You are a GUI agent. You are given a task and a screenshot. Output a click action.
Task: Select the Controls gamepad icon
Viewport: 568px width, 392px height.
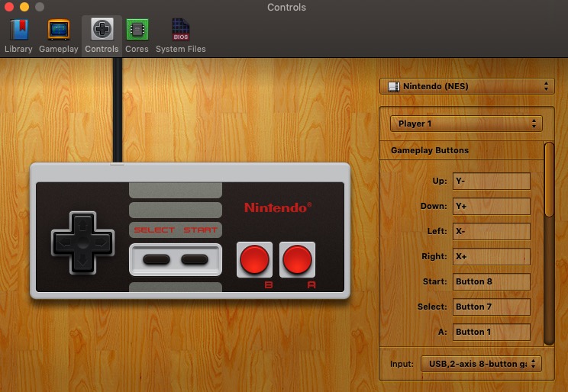pyautogui.click(x=102, y=29)
